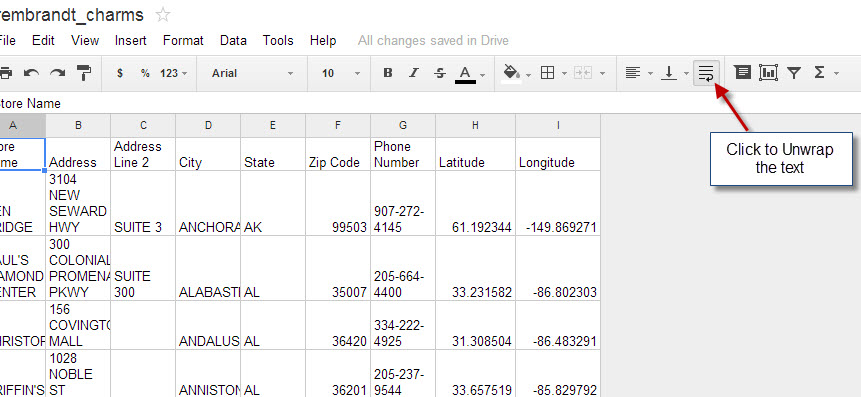861x397 pixels.
Task: Select the latitude cell 33.657519
Action: [476, 374]
